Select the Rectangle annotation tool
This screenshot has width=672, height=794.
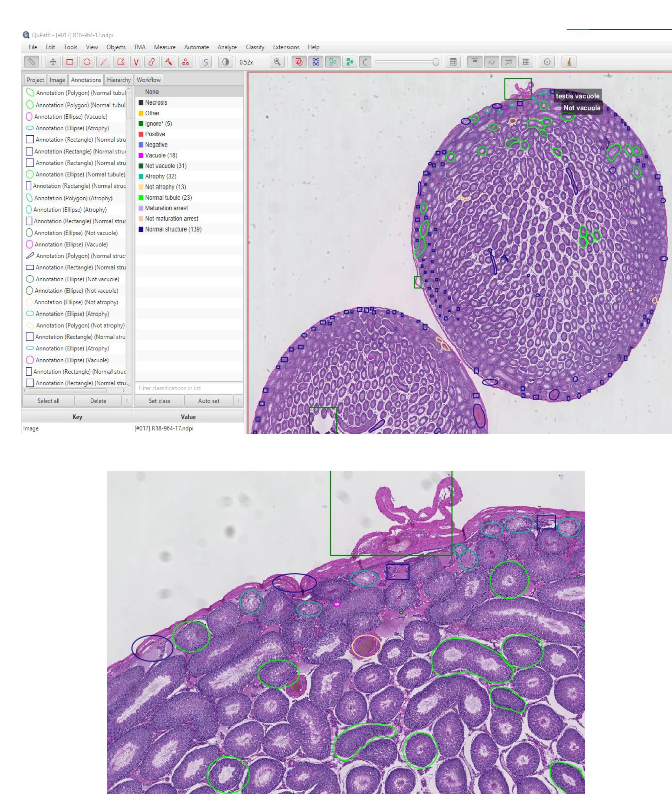[70, 62]
